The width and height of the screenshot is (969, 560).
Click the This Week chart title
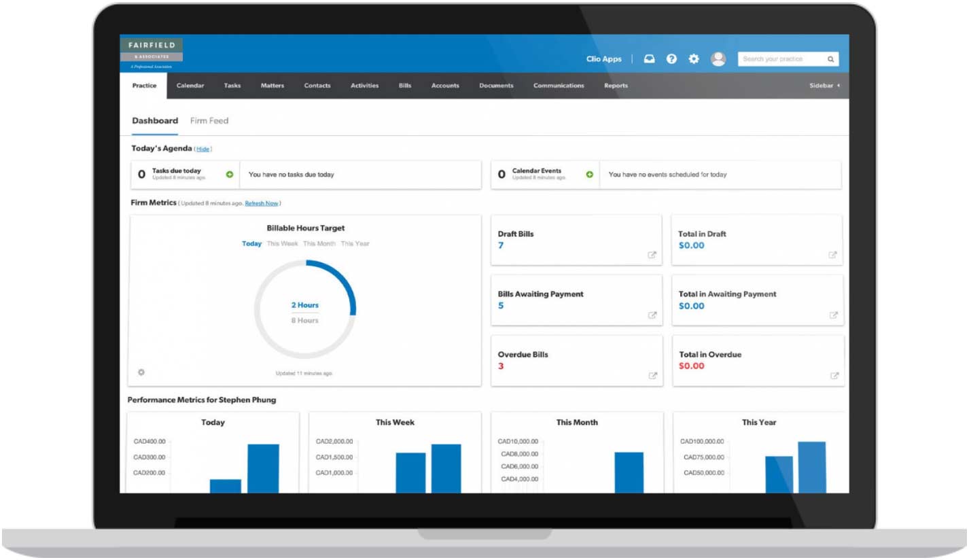coord(393,423)
